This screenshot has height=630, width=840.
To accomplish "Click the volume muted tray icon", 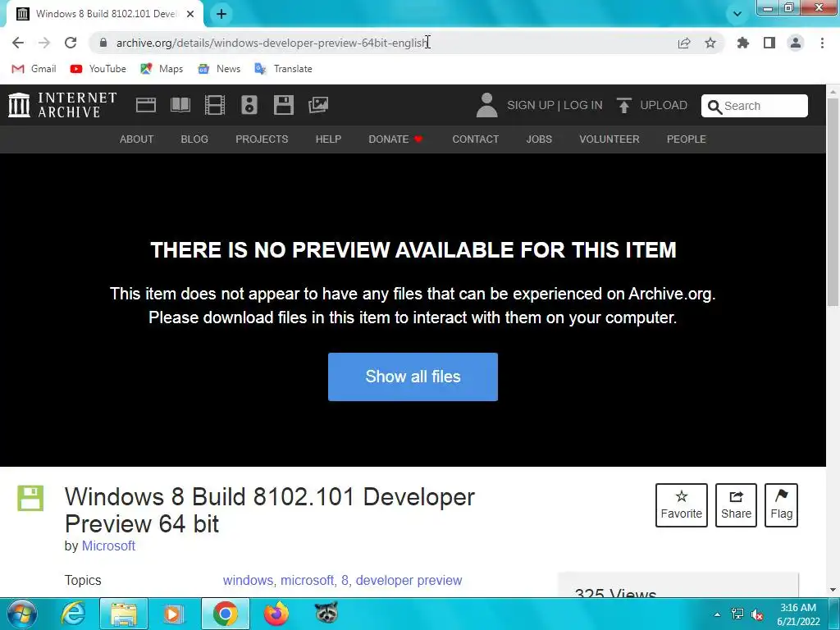I will pos(757,614).
